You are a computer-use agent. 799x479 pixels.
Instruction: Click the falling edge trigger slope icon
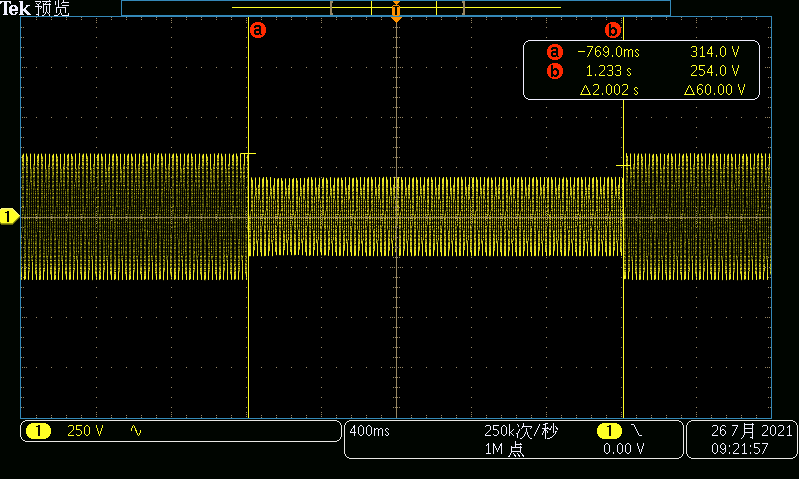[635, 431]
